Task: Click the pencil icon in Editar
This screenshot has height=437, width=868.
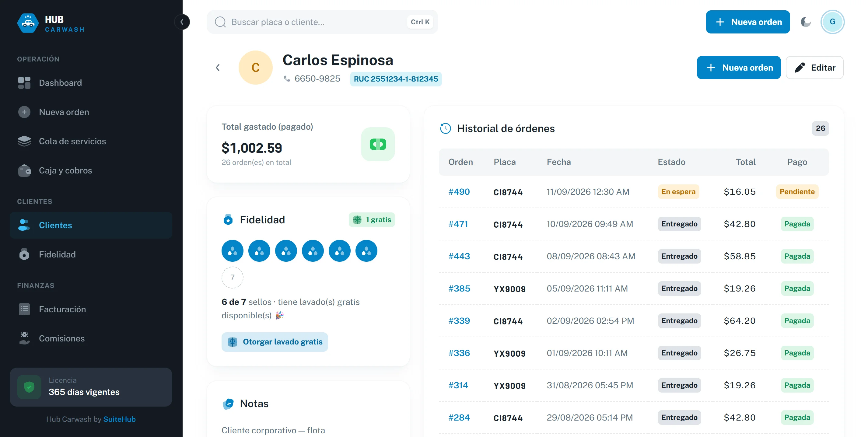Action: (x=800, y=68)
